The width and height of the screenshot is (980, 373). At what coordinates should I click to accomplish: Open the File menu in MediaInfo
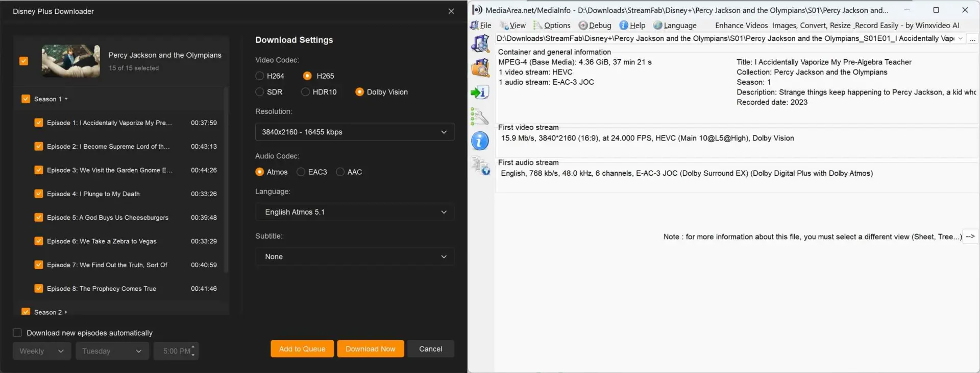pyautogui.click(x=481, y=25)
